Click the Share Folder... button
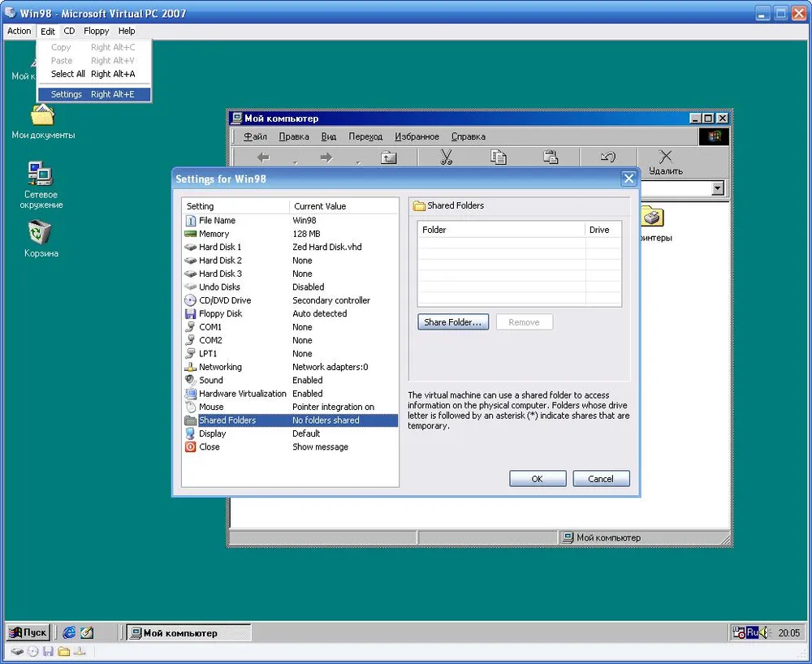The image size is (812, 664). pos(452,322)
